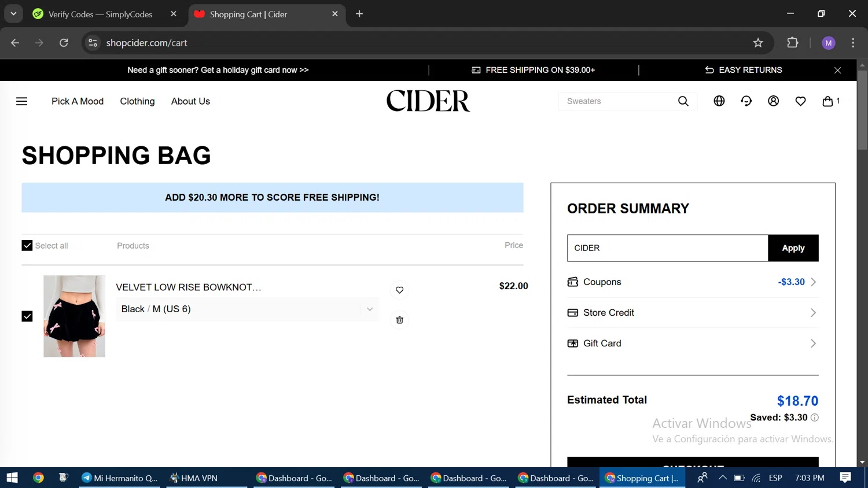Click the saved amount info icon

(x=815, y=417)
